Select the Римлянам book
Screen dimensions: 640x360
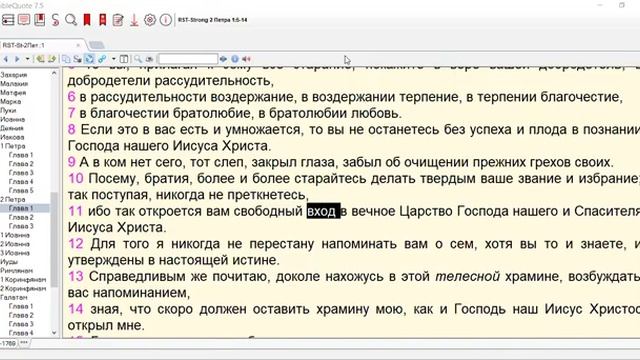point(16,271)
